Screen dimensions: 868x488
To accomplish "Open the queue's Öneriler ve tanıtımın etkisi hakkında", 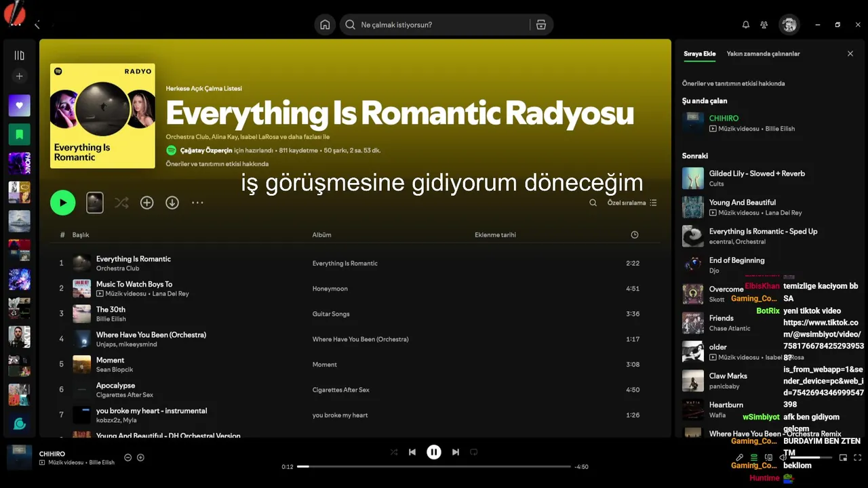I will point(733,83).
